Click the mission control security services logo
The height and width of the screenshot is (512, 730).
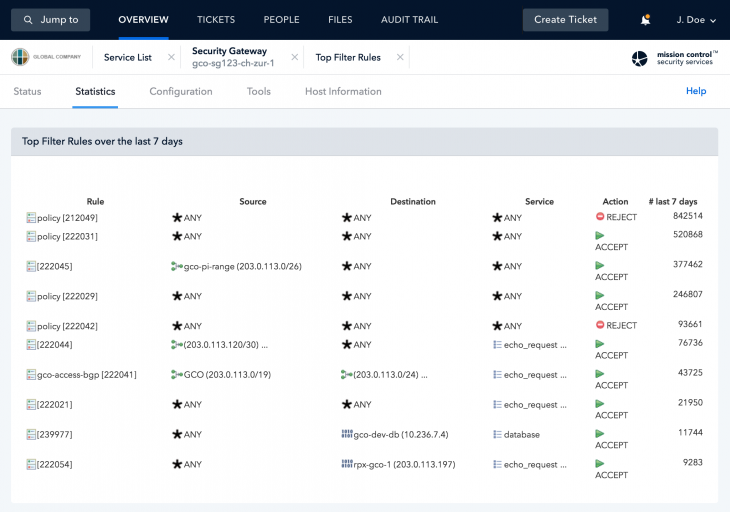675,58
